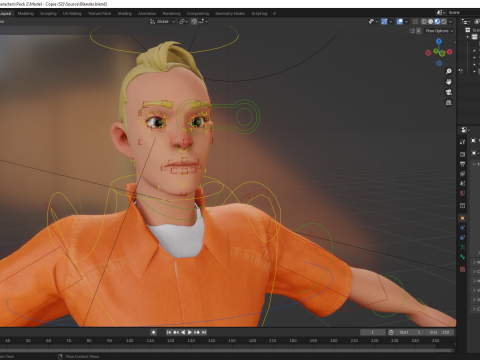Switch to material preview shading
The height and width of the screenshot is (360, 480).
coord(437,21)
